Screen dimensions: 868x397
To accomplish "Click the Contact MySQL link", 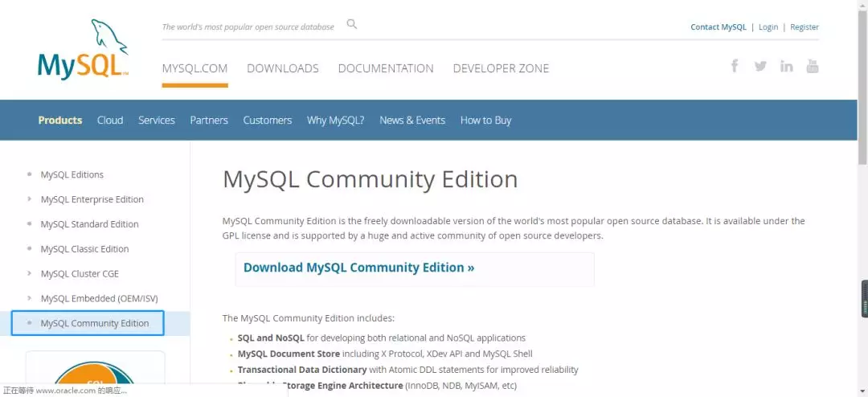I will tap(718, 27).
